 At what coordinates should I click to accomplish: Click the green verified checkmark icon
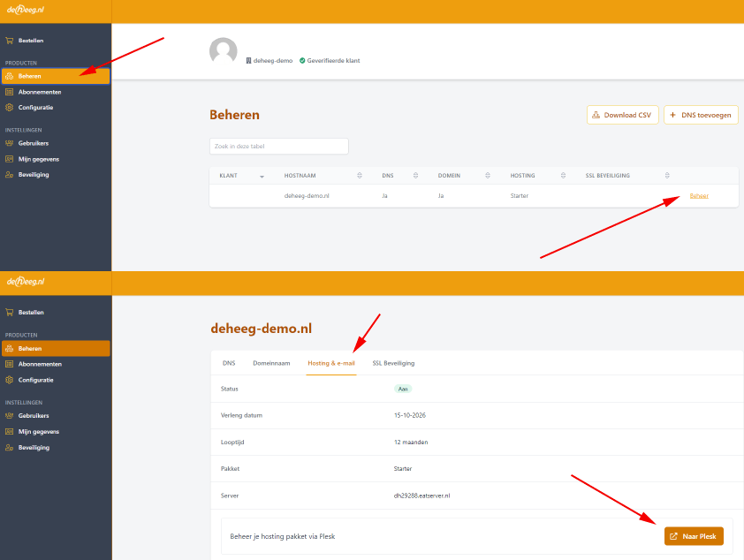coord(302,61)
